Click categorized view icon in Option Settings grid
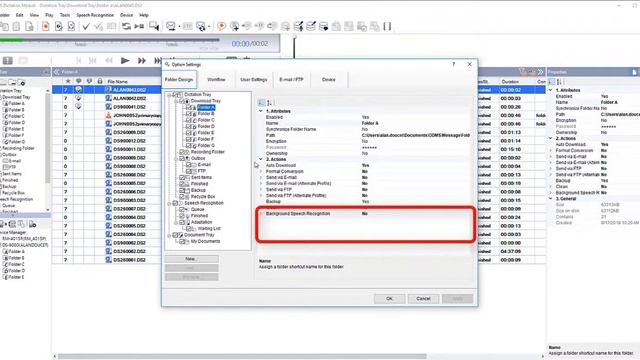Viewport: 640px width, 360px height. (262, 102)
